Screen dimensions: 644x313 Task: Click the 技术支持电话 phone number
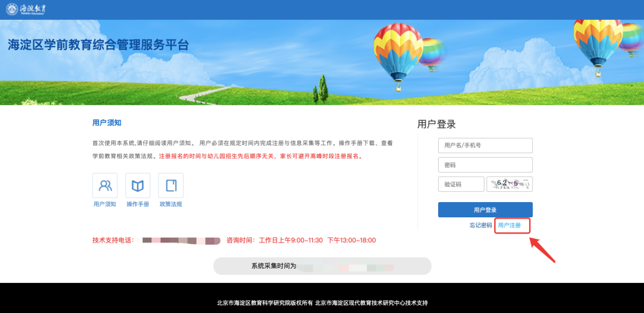tap(180, 240)
